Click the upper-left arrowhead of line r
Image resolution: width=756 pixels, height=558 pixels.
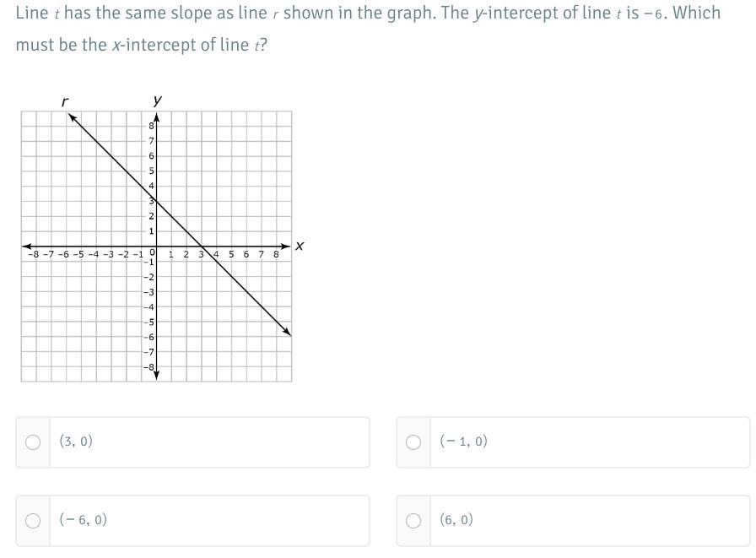72,117
